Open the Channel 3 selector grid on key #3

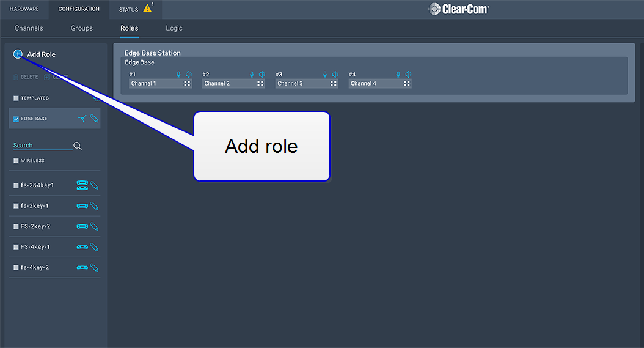334,84
